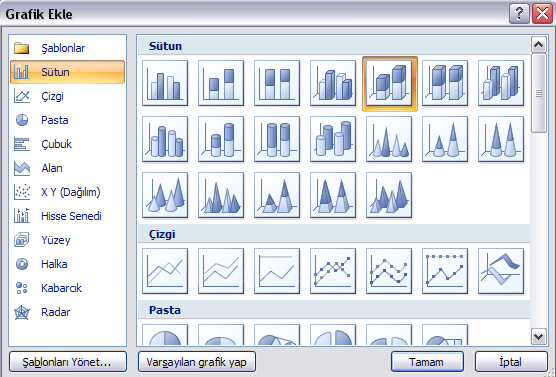556x377 pixels.
Task: Open the X Y (Dağılım) scatter category
Action: pos(67,192)
